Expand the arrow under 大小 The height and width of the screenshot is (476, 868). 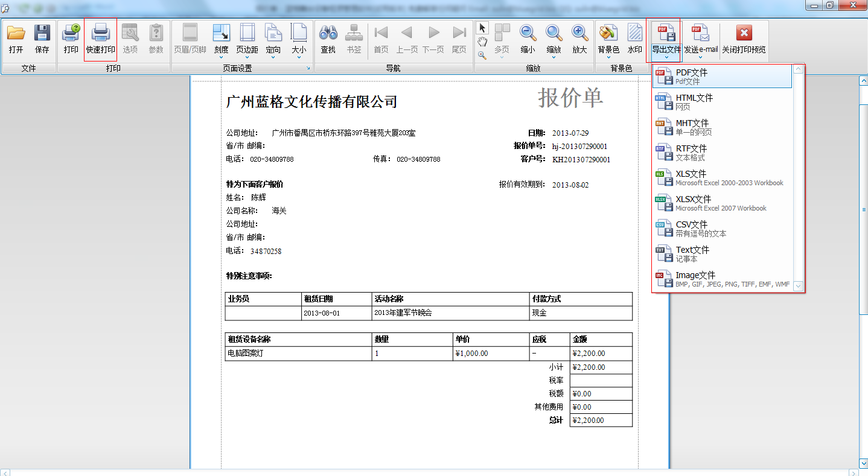[299, 58]
